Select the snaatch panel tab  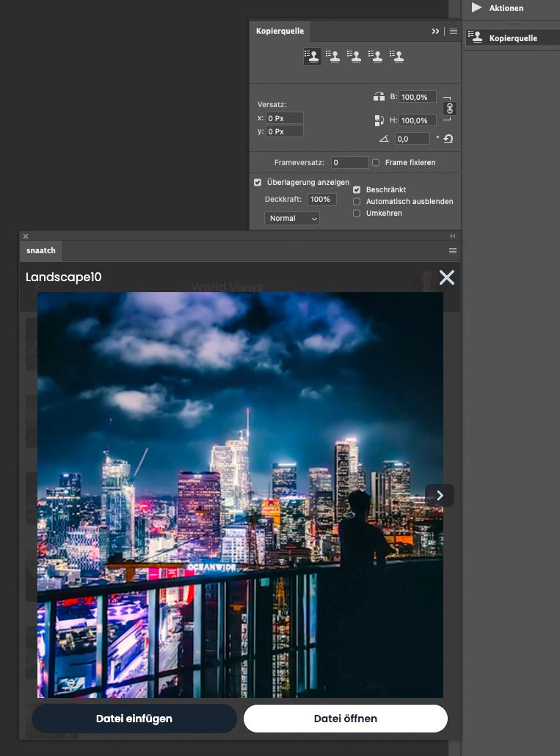pos(41,251)
